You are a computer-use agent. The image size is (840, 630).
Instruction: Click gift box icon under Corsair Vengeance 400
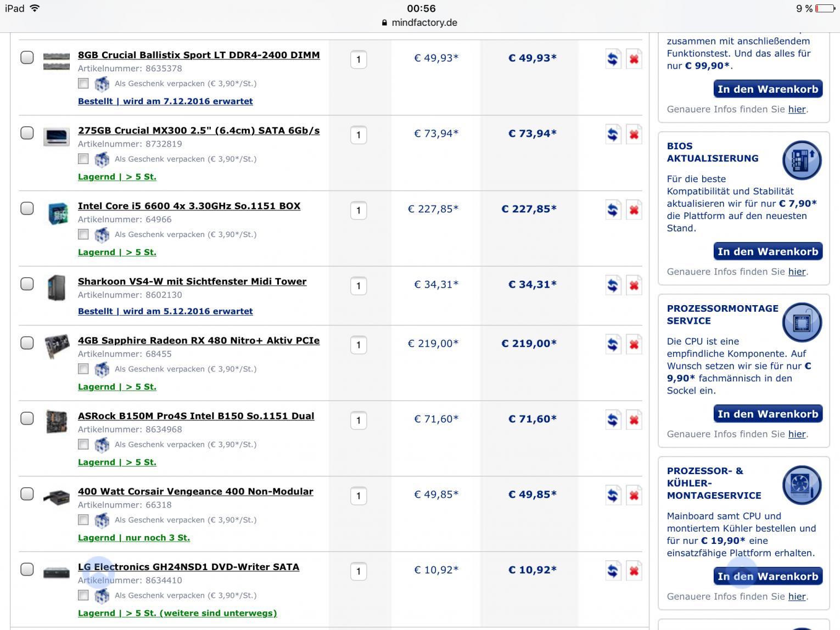[102, 520]
